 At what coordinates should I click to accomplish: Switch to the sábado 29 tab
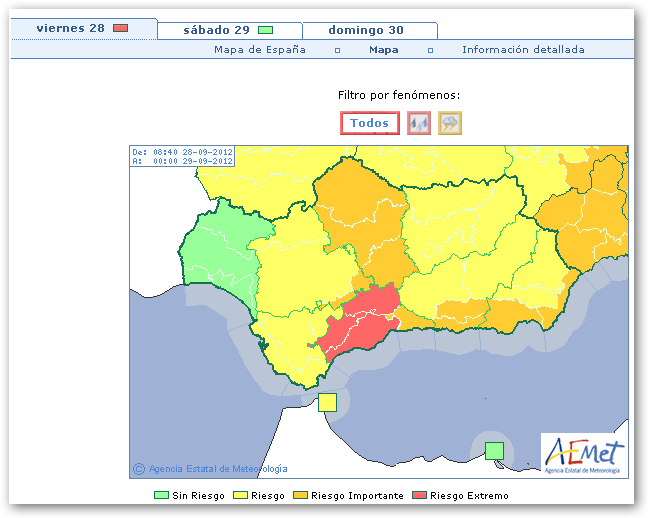[x=216, y=30]
